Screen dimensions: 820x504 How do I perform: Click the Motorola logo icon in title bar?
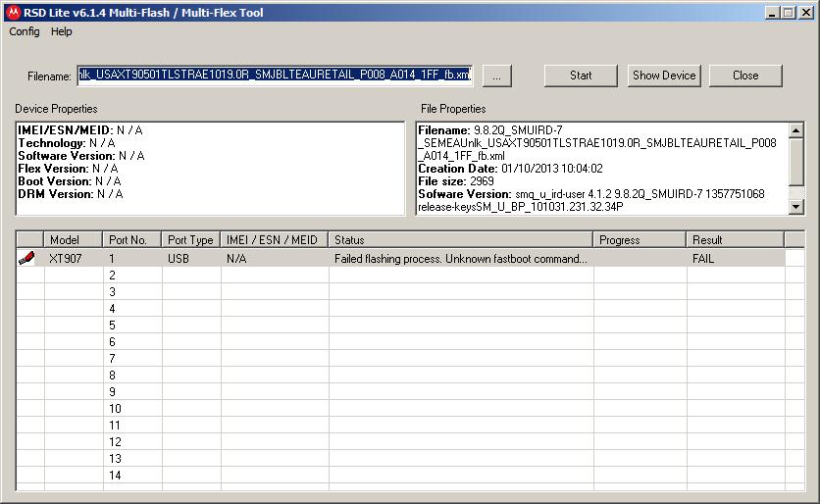pyautogui.click(x=13, y=13)
